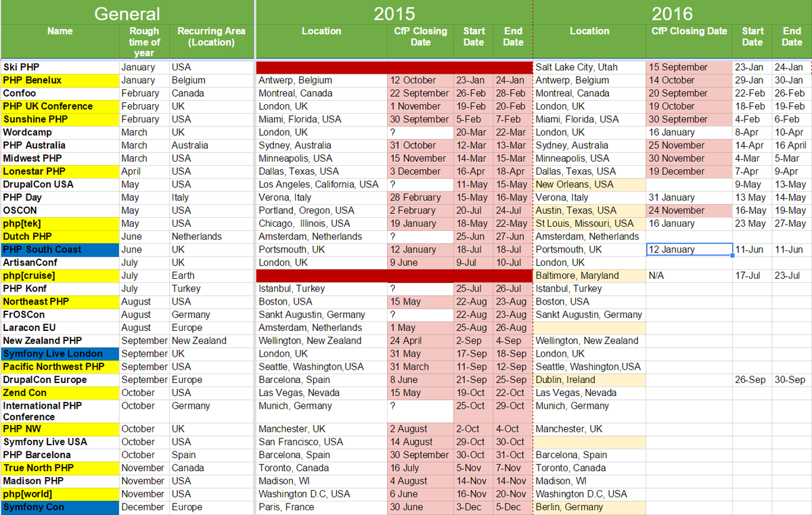The image size is (812, 515).
Task: Click the 'Dutch PHP' cell
Action: [60, 236]
